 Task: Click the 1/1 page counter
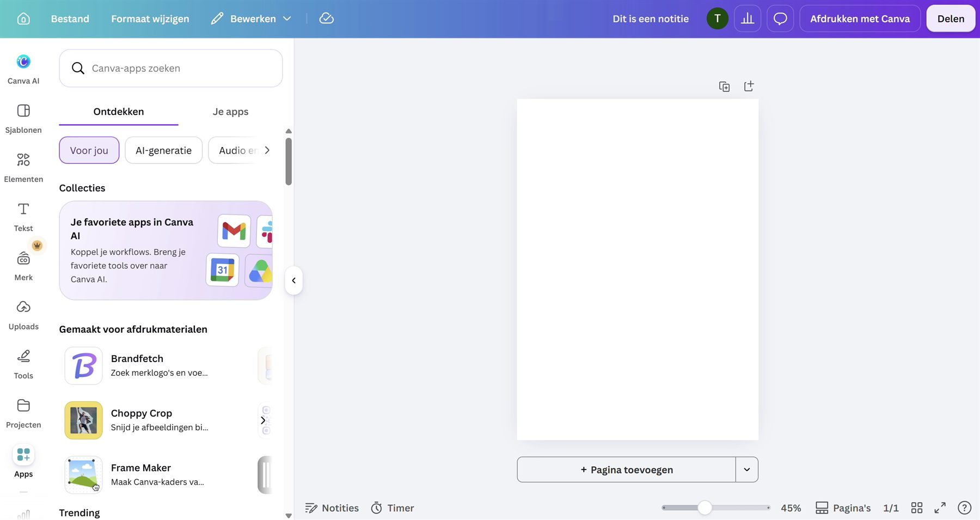pyautogui.click(x=891, y=508)
